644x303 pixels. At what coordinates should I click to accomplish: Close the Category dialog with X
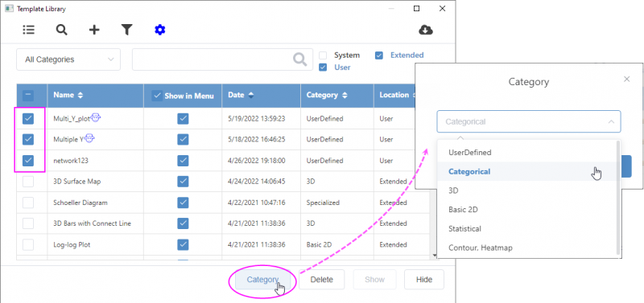tap(626, 79)
